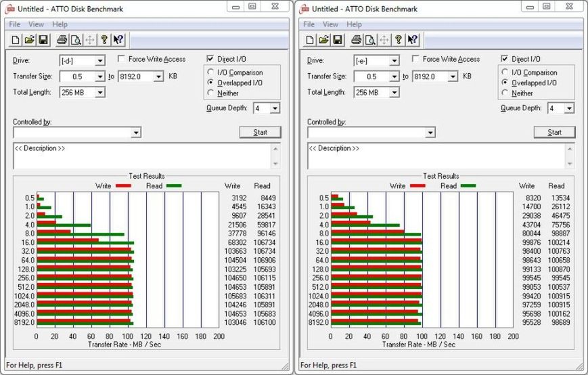Image resolution: width=588 pixels, height=375 pixels.
Task: Open File menu in left window
Action: click(x=15, y=24)
